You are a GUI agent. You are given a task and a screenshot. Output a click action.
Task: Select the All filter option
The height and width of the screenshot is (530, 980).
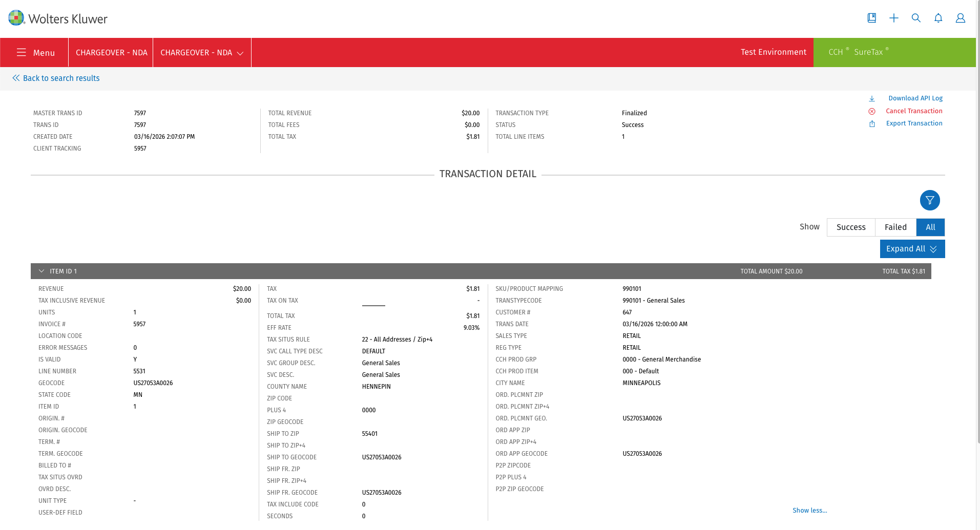(930, 227)
